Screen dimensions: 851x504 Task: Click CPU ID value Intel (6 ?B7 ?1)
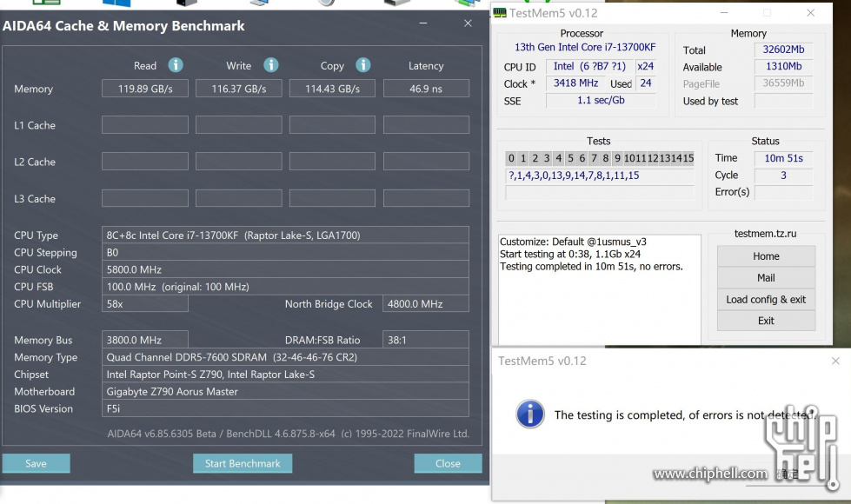[589, 66]
